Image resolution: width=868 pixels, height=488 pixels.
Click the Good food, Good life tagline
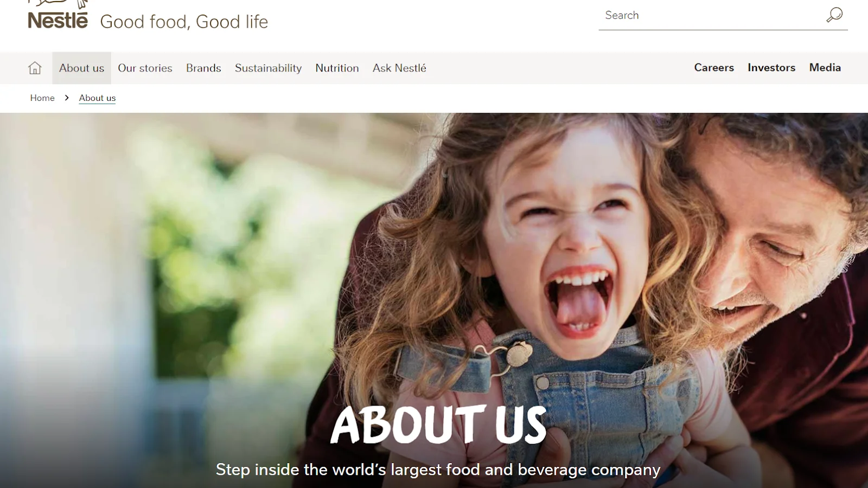point(184,22)
